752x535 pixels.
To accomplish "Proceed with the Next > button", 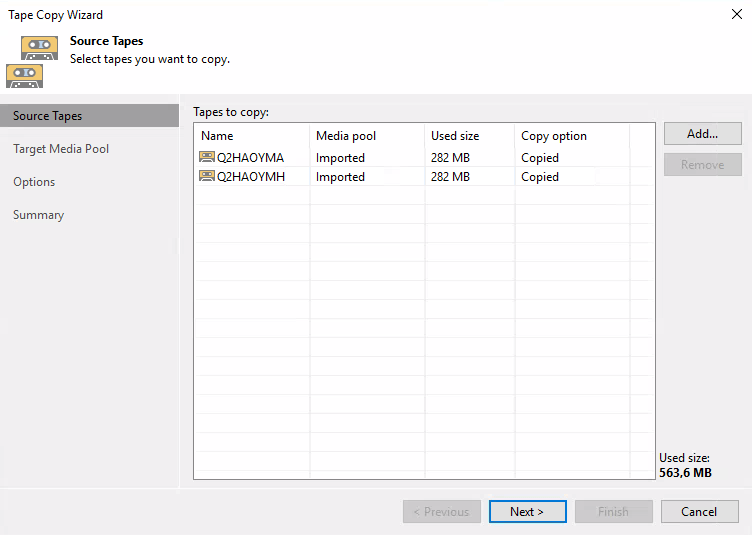I will (x=528, y=512).
